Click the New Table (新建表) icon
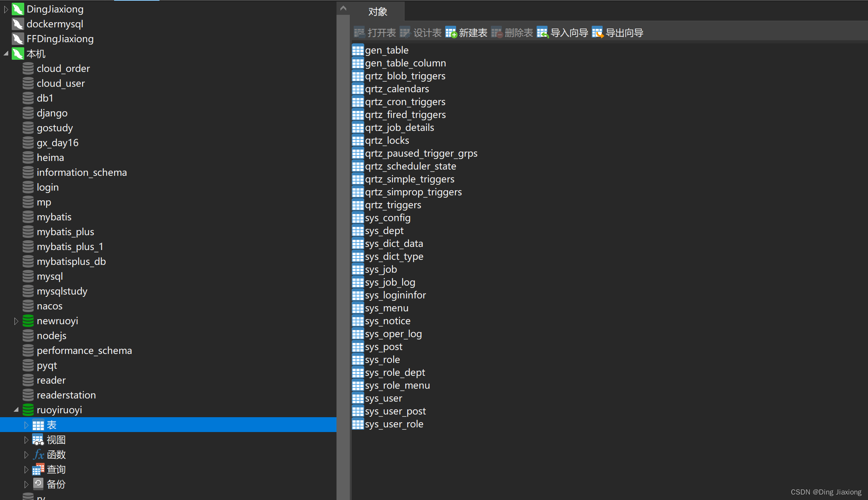 point(451,33)
